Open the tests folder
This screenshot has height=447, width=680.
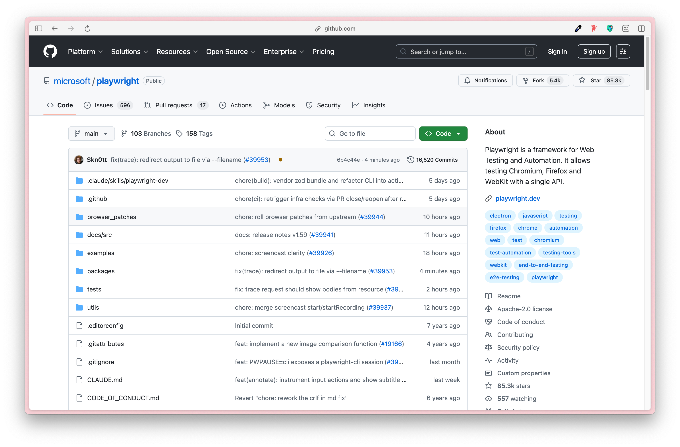point(94,289)
